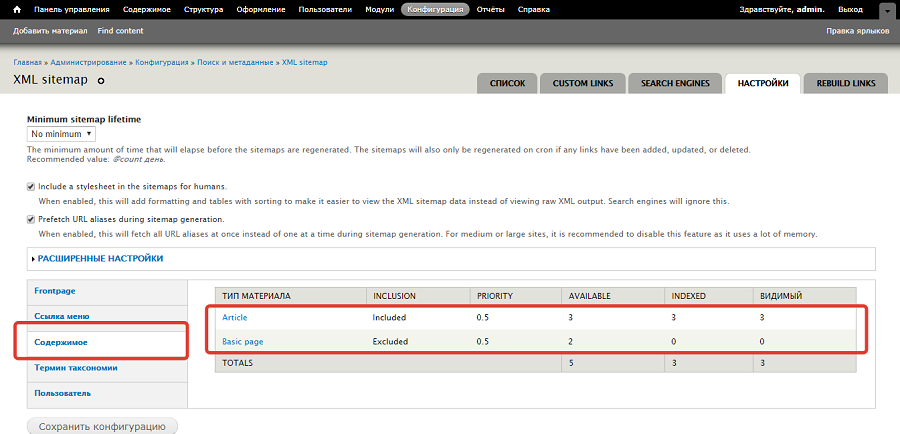Viewport: 900px width, 434px height.
Task: Open 'Пользователи' menu item
Action: (325, 9)
